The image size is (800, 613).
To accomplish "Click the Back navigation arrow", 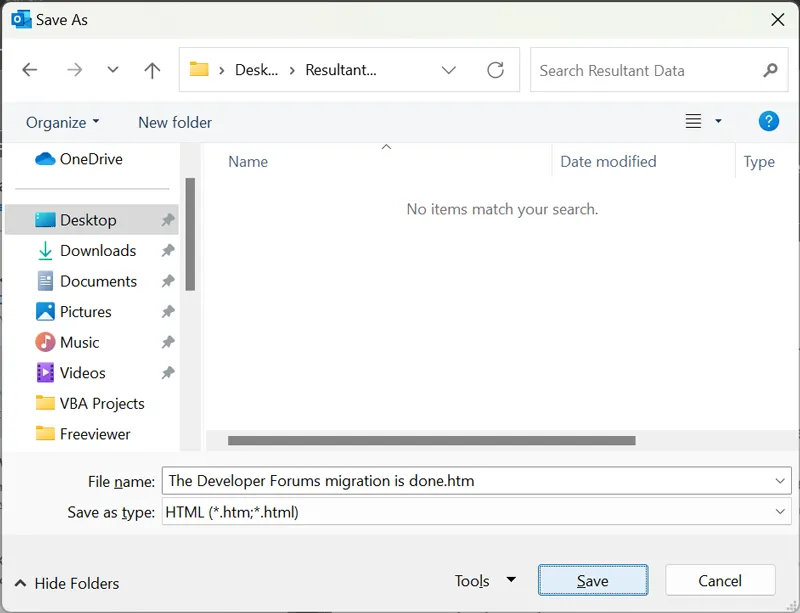I will (x=30, y=70).
